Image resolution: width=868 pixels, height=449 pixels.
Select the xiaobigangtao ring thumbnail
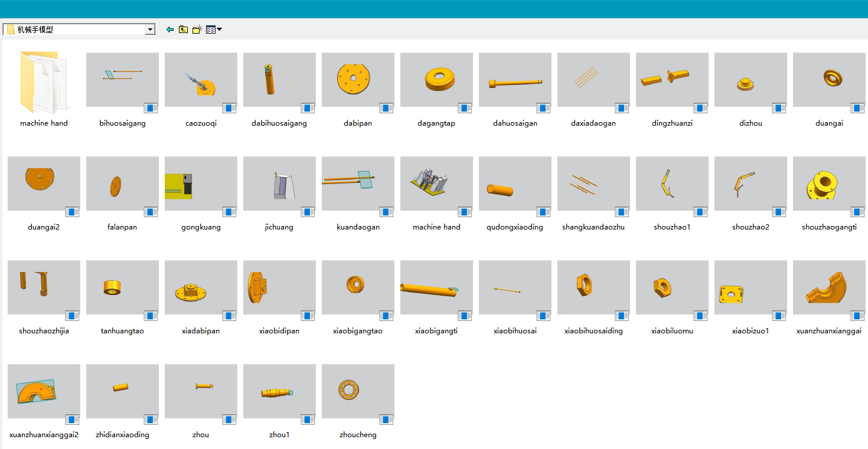358,287
